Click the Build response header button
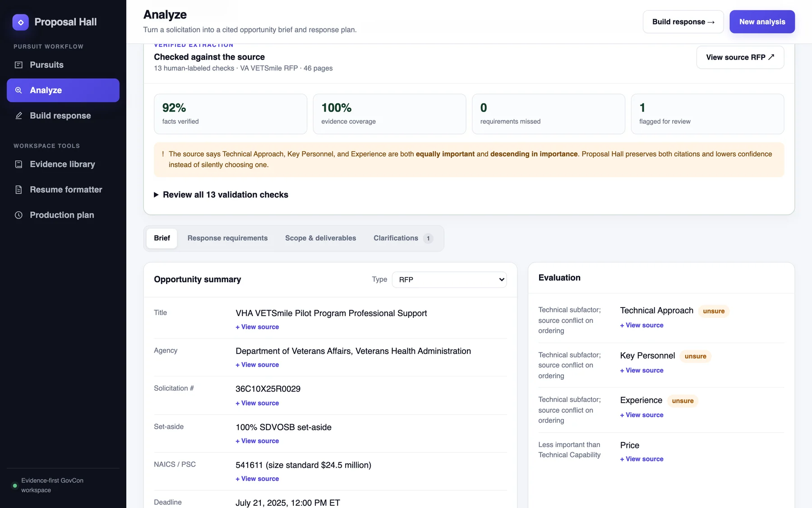 click(683, 22)
